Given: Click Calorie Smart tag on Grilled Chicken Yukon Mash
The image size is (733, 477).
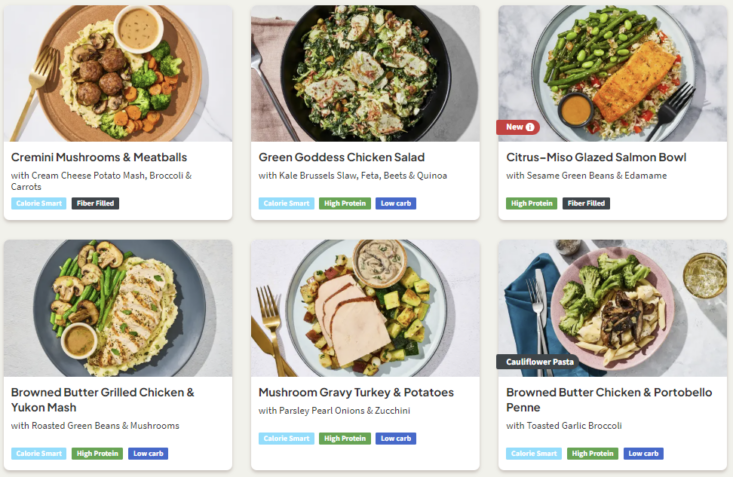Looking at the screenshot, I should 39,454.
